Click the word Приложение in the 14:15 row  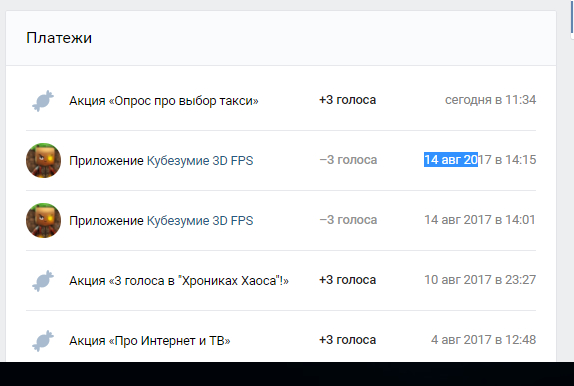click(x=106, y=161)
